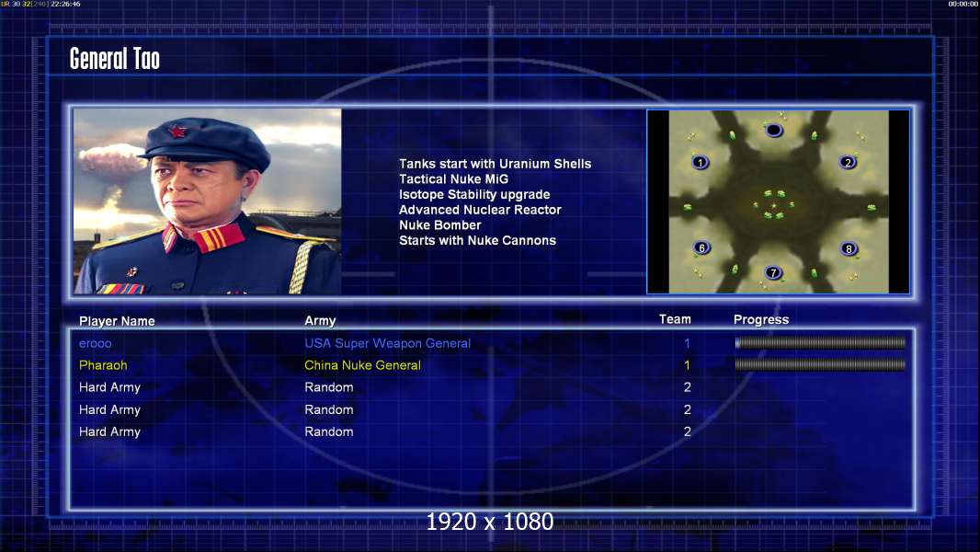This screenshot has height=552, width=980.
Task: Click the Nuke Bomber ability line
Action: pos(440,225)
